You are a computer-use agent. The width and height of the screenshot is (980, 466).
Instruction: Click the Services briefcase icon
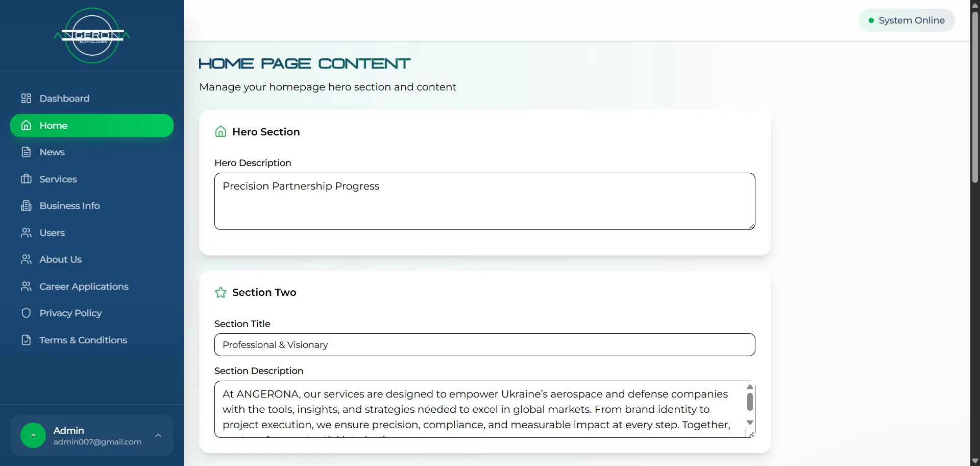[26, 179]
